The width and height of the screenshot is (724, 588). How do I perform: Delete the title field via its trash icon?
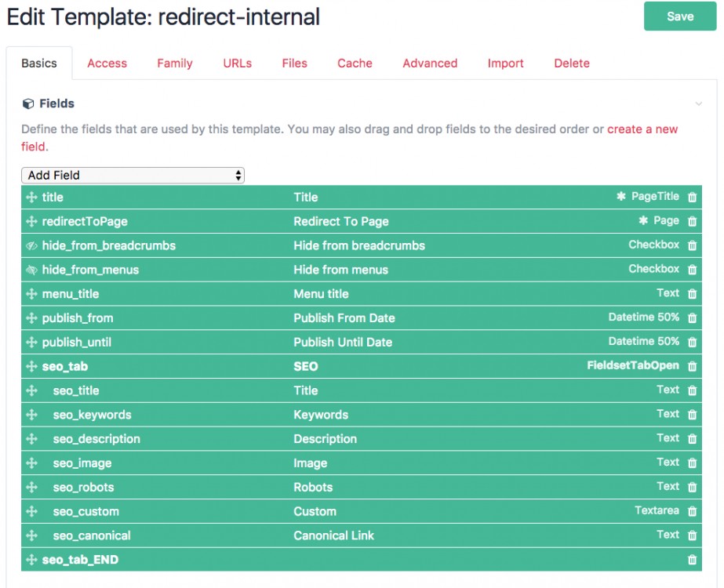pos(691,197)
